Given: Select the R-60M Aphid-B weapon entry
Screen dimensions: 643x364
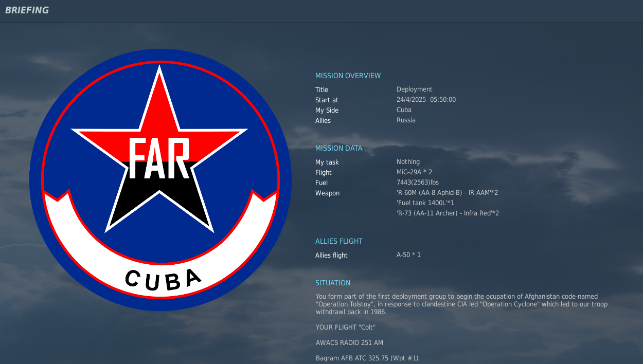Looking at the screenshot, I should (447, 193).
